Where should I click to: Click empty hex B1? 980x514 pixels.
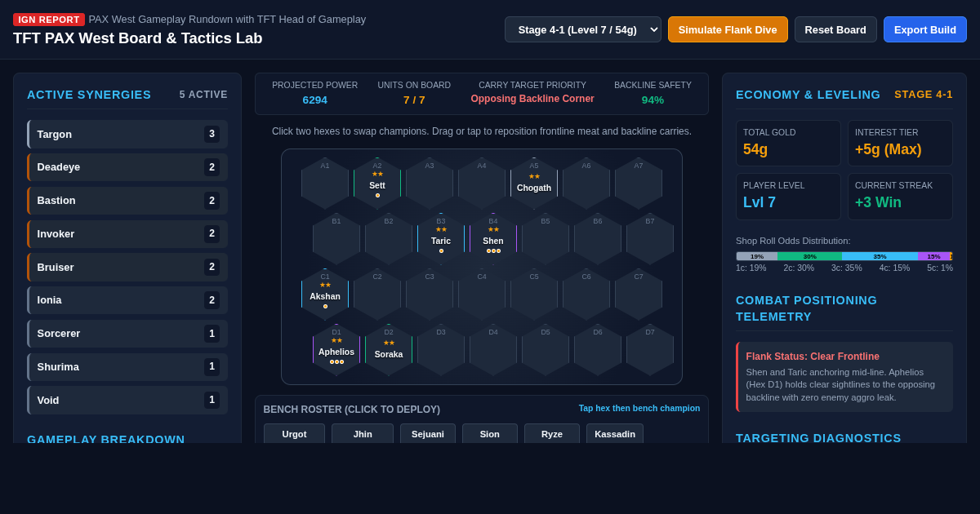pyautogui.click(x=336, y=239)
